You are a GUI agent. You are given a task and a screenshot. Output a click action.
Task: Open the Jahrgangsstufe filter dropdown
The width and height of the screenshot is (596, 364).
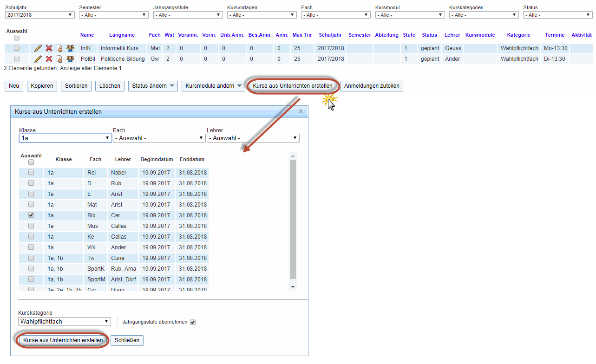[x=188, y=15]
